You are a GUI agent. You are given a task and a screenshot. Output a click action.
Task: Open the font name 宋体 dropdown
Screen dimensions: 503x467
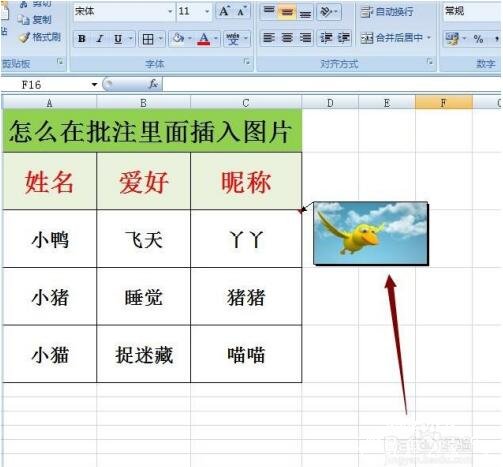(x=170, y=12)
